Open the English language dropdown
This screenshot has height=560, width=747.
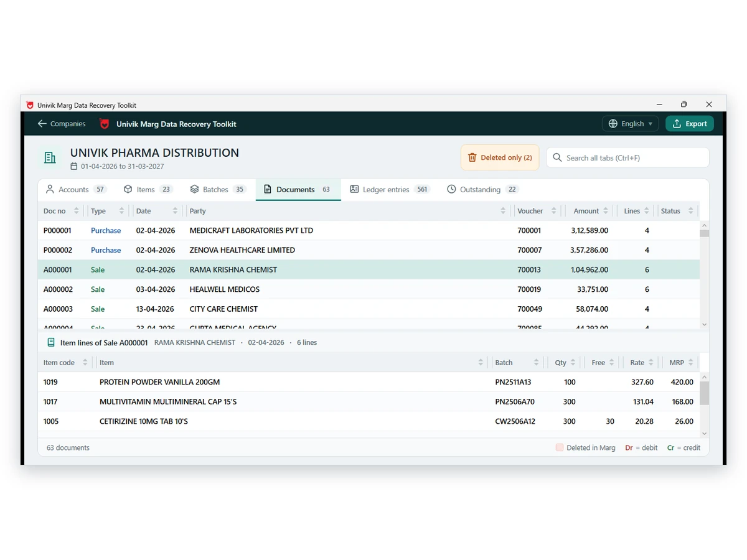click(631, 124)
